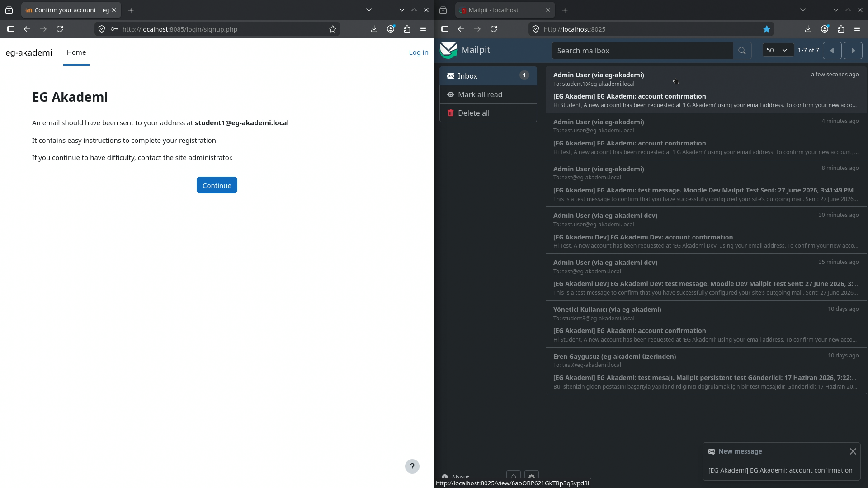Open account confirmation email from 4 minutes ago
The height and width of the screenshot is (488, 868).
pyautogui.click(x=706, y=136)
